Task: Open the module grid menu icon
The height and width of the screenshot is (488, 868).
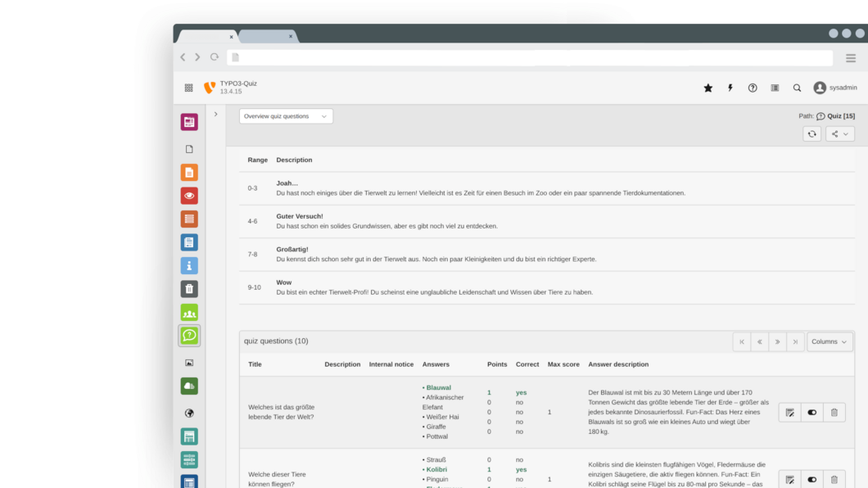Action: 188,88
